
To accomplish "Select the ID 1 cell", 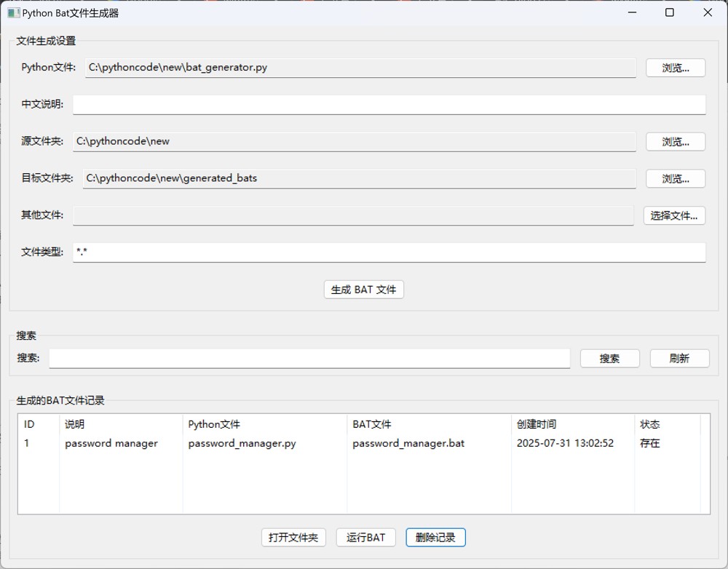I will tap(39, 443).
